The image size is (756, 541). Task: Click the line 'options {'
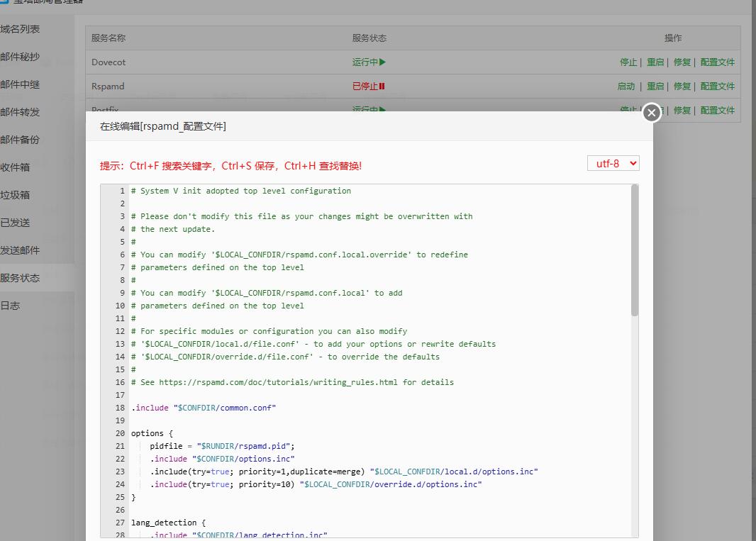pos(152,433)
